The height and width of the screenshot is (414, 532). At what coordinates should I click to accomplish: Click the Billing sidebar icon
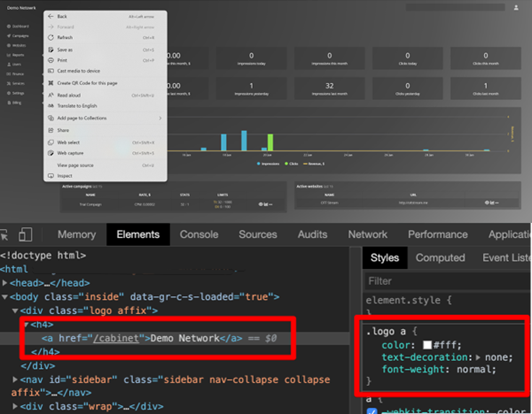click(x=9, y=102)
